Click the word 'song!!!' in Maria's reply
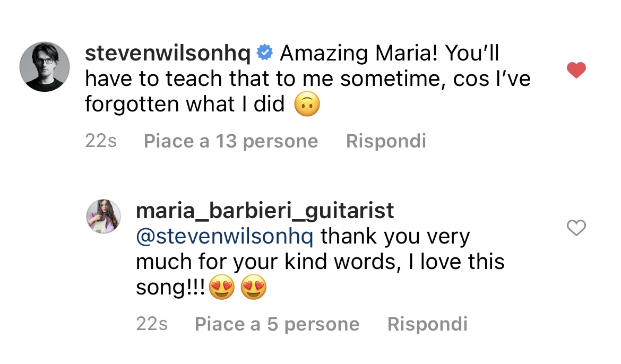 click(170, 288)
